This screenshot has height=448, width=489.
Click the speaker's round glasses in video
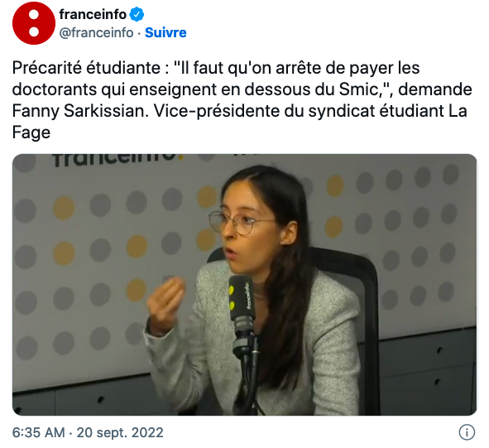(240, 223)
